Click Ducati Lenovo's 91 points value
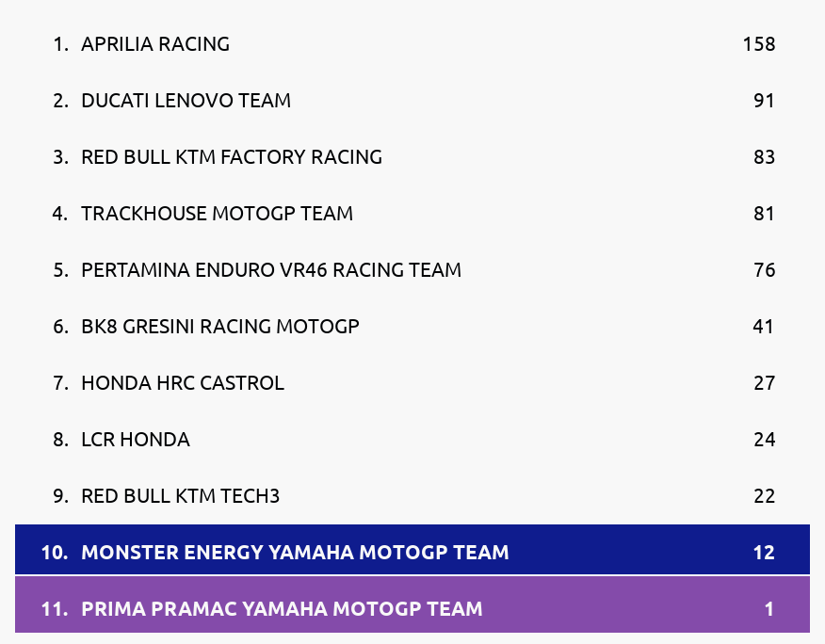Viewport: 825px width, 644px height. click(x=764, y=101)
